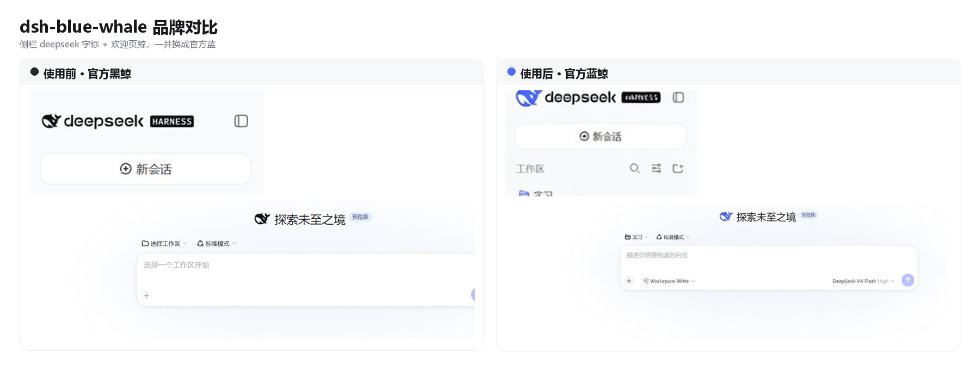980x371 pixels.
Task: Open the DeepSeek-V4-Flash High model dropdown
Action: (863, 281)
